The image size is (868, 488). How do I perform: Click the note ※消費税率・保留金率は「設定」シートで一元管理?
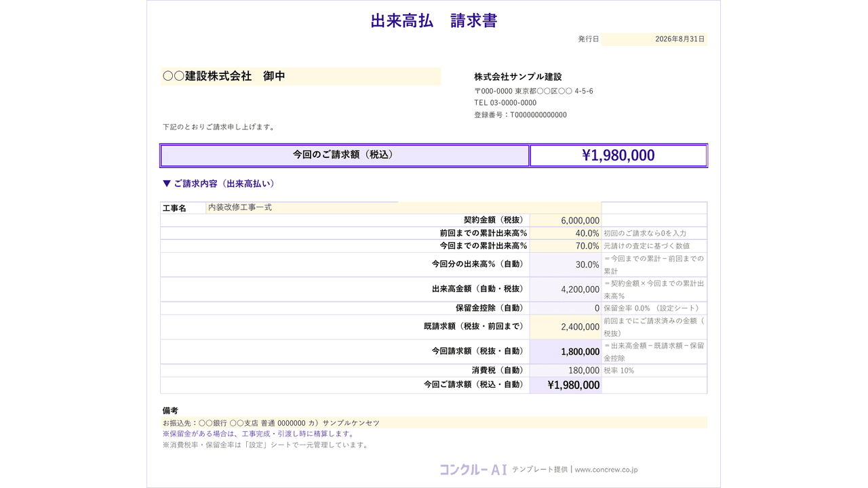tap(266, 445)
